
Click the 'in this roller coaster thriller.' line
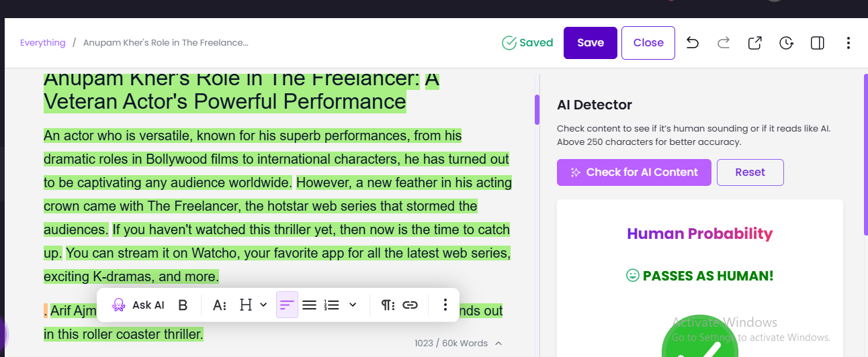tap(124, 334)
